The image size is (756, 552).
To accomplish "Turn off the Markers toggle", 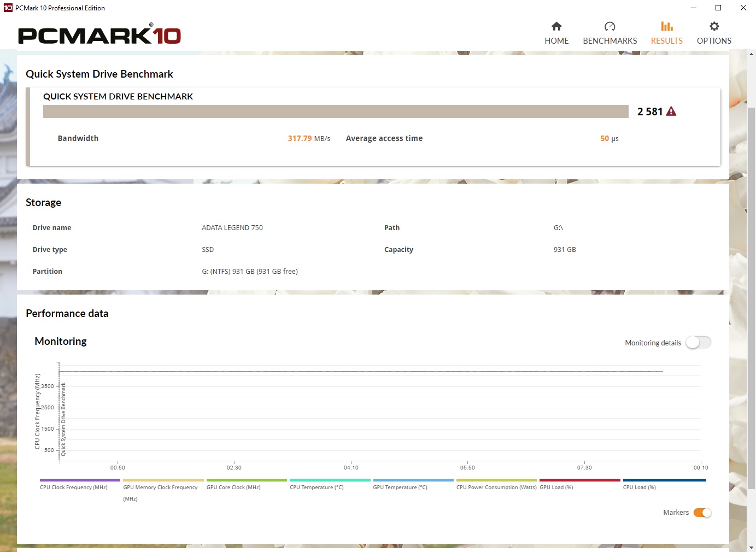I will (x=702, y=513).
